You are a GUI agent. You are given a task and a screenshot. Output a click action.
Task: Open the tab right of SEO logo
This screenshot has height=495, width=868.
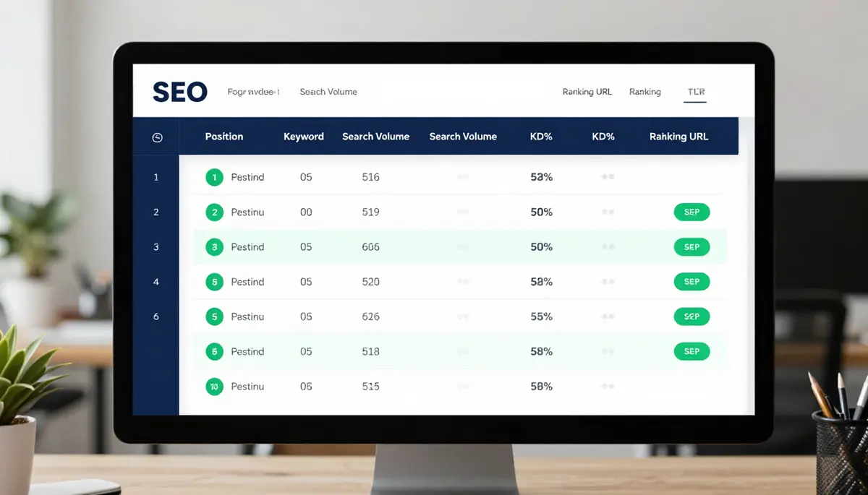(253, 92)
